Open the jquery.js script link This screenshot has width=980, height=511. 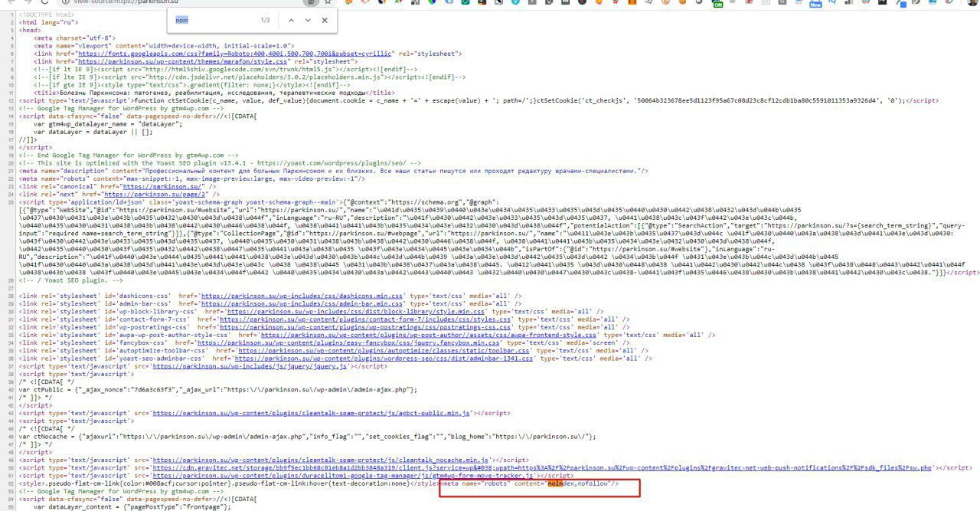tap(250, 366)
